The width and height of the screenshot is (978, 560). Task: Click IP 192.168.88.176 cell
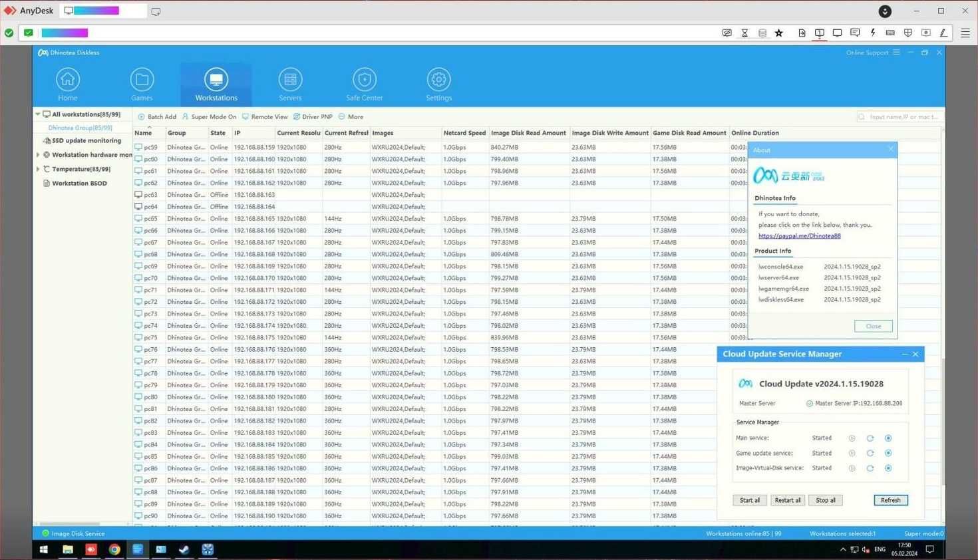tap(254, 349)
